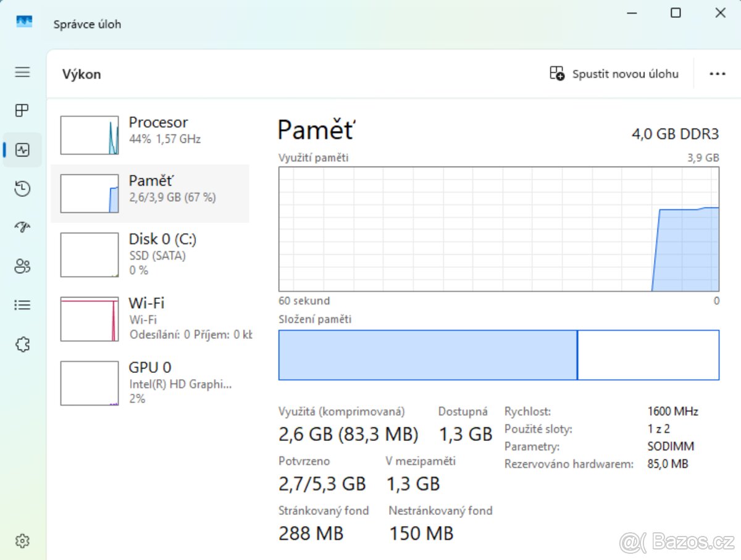Open Startup apps gauge icon
741x560 pixels.
[22, 227]
